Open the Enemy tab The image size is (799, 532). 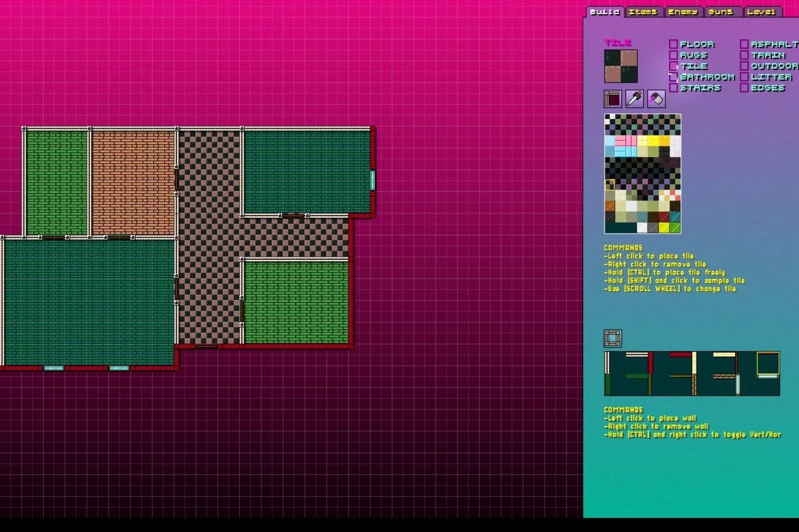click(682, 10)
